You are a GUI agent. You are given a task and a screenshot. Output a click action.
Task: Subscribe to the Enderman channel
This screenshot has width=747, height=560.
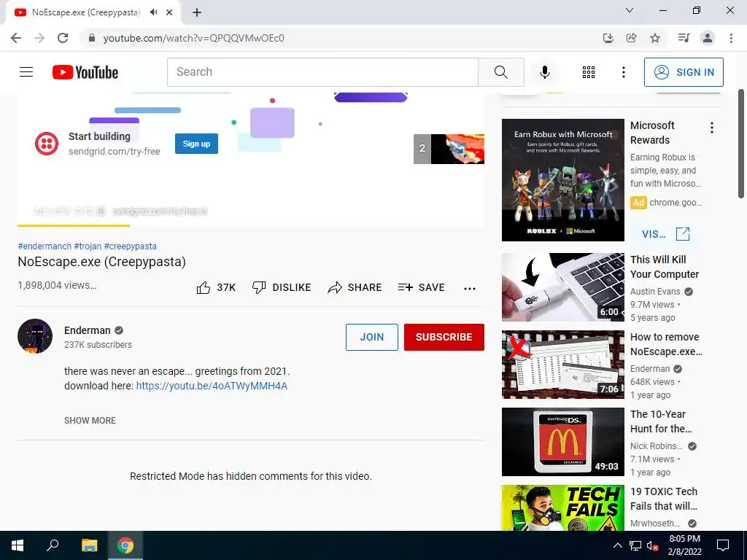(x=444, y=337)
